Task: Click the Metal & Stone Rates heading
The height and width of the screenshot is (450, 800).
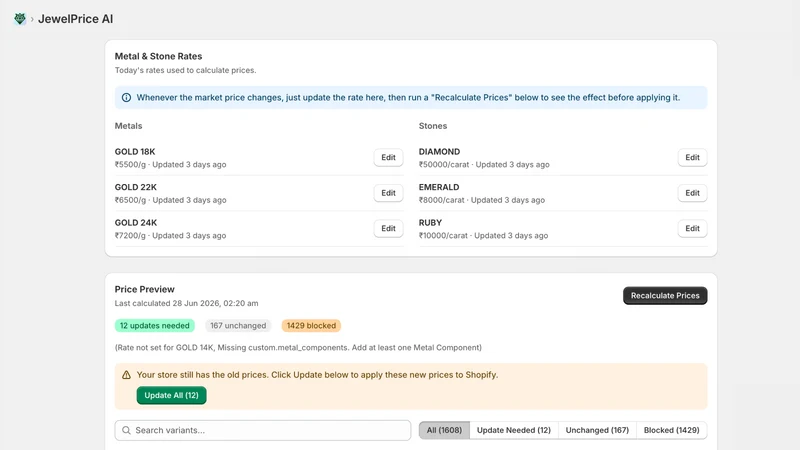Action: [x=158, y=56]
